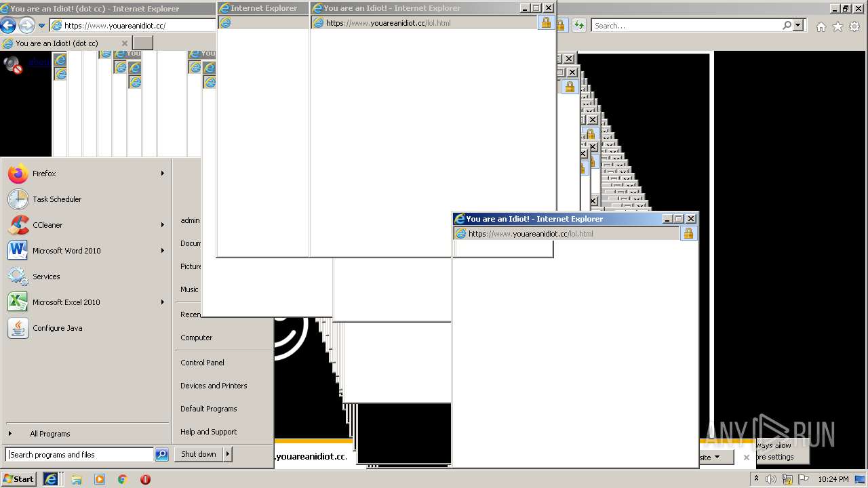Open File Explorer from taskbar
This screenshot has width=868, height=488.
point(77,479)
